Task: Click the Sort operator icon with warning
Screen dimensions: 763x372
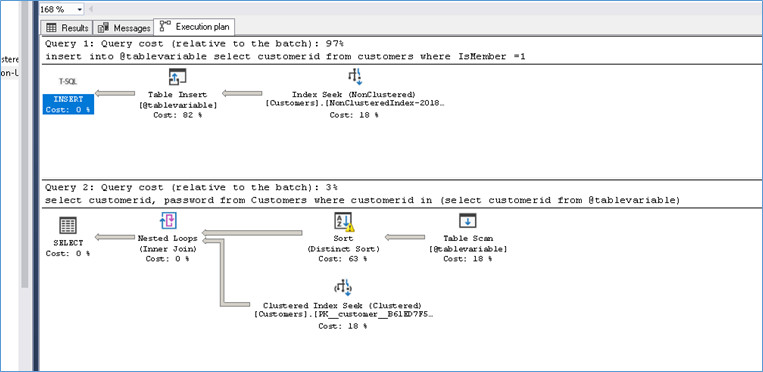Action: point(344,221)
